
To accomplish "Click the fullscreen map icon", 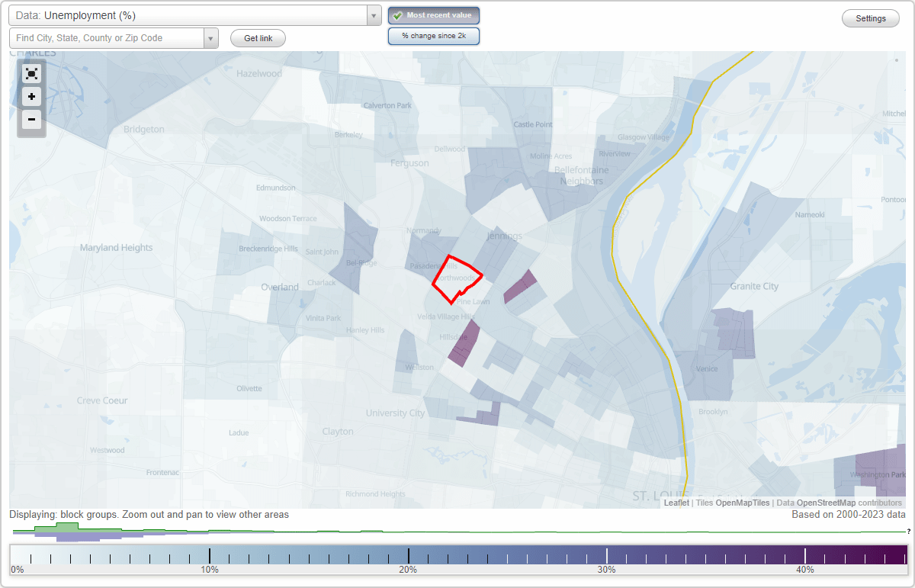I will (31, 74).
